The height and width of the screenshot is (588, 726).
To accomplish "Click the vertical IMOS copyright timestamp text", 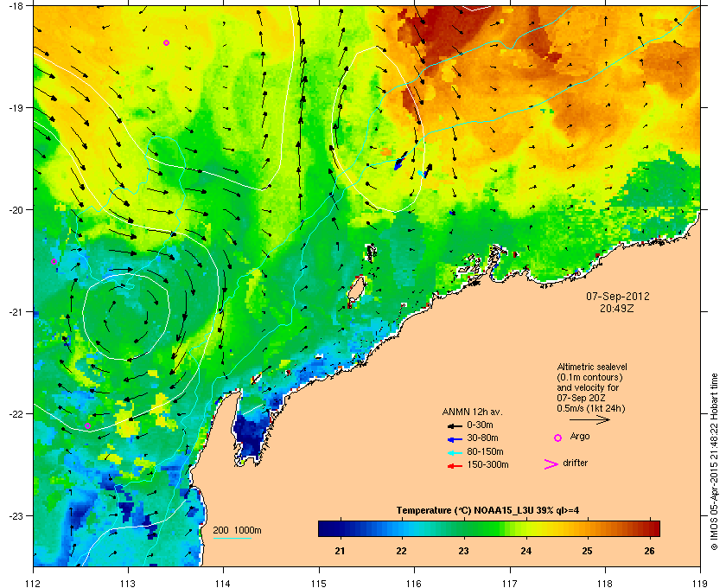I will coord(715,462).
